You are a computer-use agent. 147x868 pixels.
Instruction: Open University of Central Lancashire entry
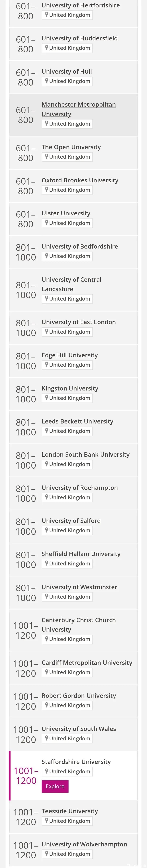point(71,284)
